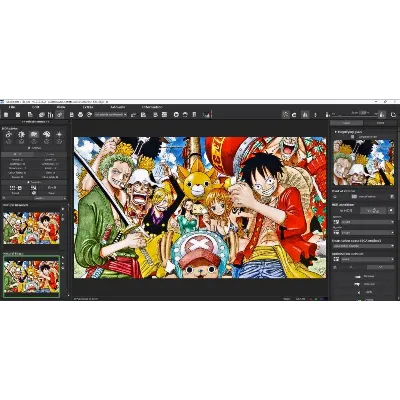Screen dimensions: 400x400
Task: Click the circular play-arrow icon in the toolbar
Action: coord(176,115)
